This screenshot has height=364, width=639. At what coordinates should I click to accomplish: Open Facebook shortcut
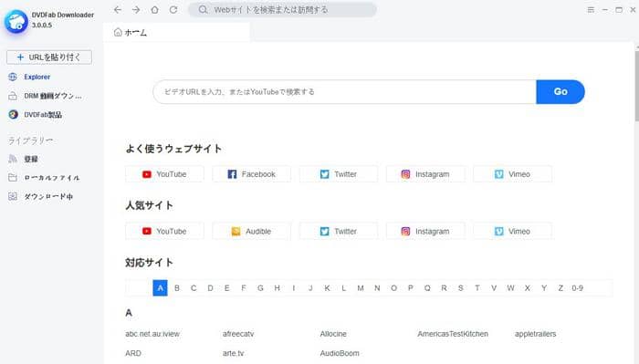pos(251,174)
